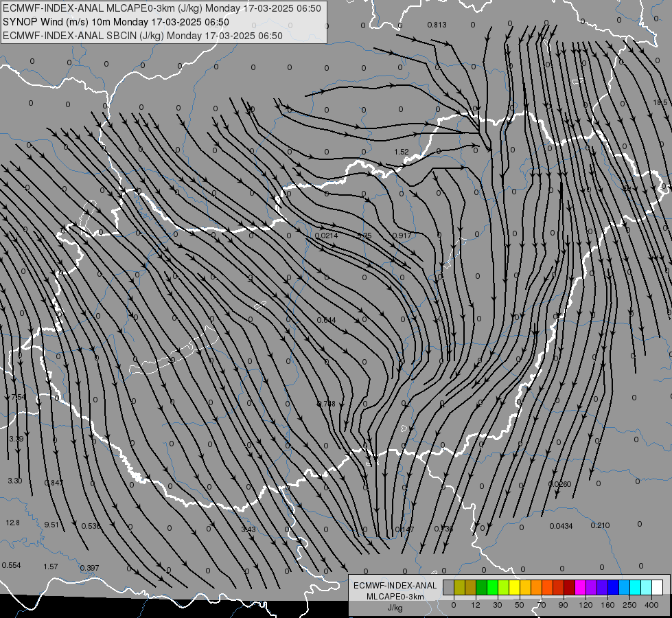This screenshot has width=672, height=618.
Task: Click the magenta legend swatch
Action: pos(581,587)
